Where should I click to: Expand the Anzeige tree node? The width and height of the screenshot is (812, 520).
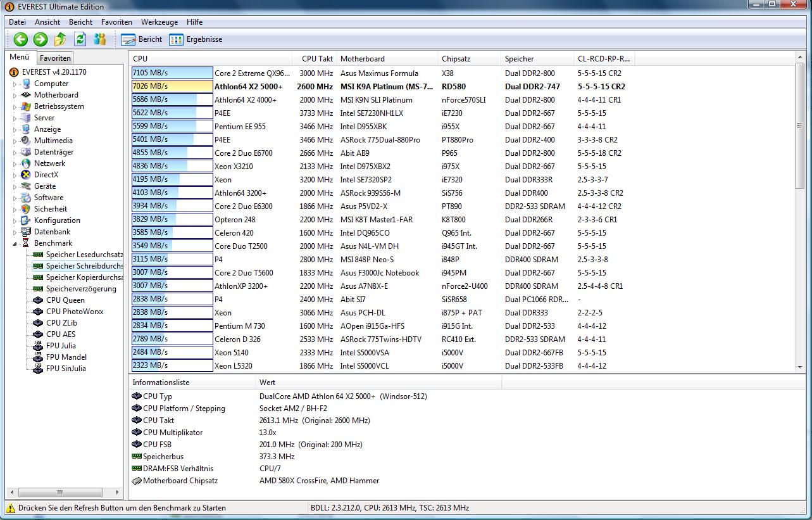click(x=15, y=130)
